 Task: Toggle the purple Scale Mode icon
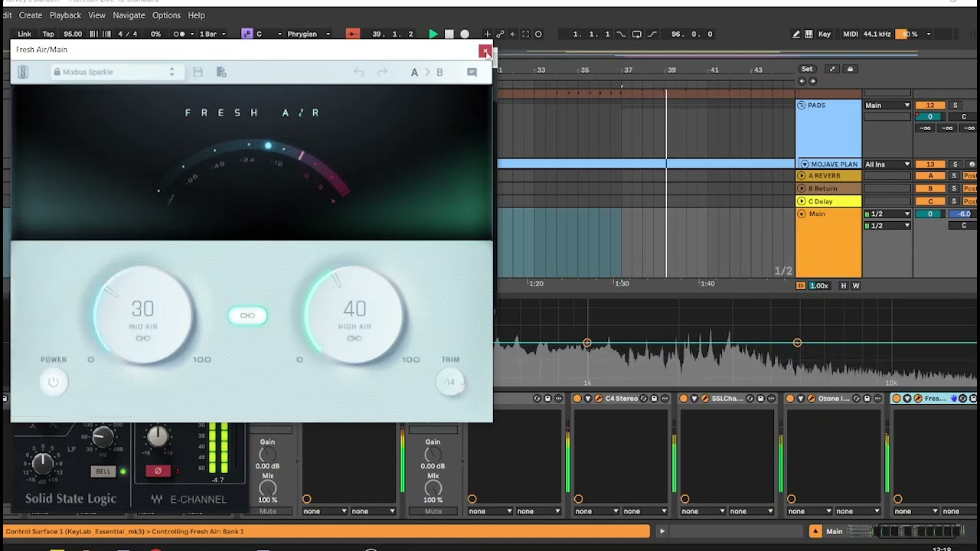(247, 34)
